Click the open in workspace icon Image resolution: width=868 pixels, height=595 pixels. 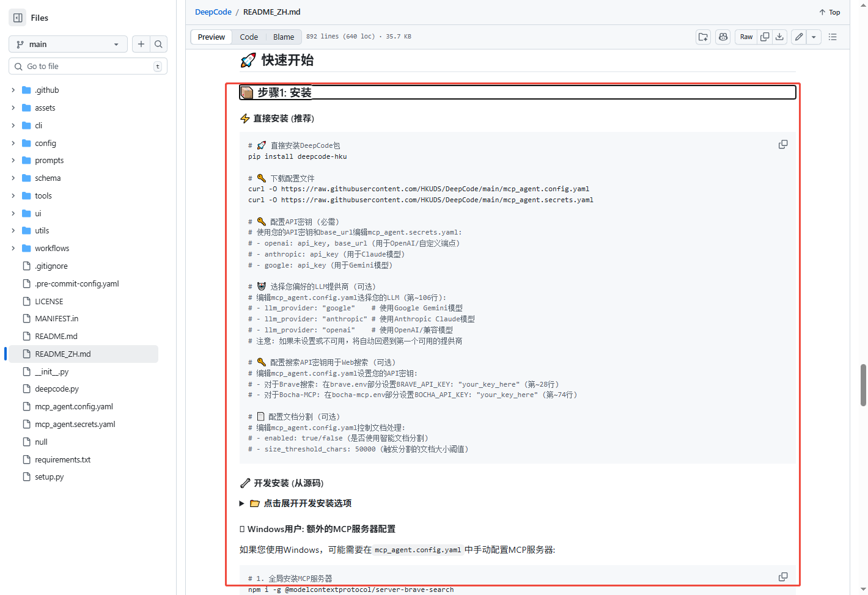click(x=704, y=37)
